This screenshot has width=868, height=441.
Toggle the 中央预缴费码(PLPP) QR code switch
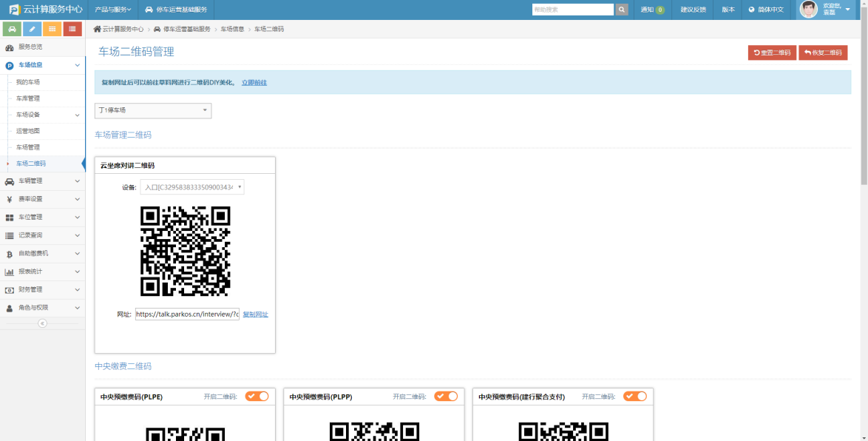[x=446, y=397]
